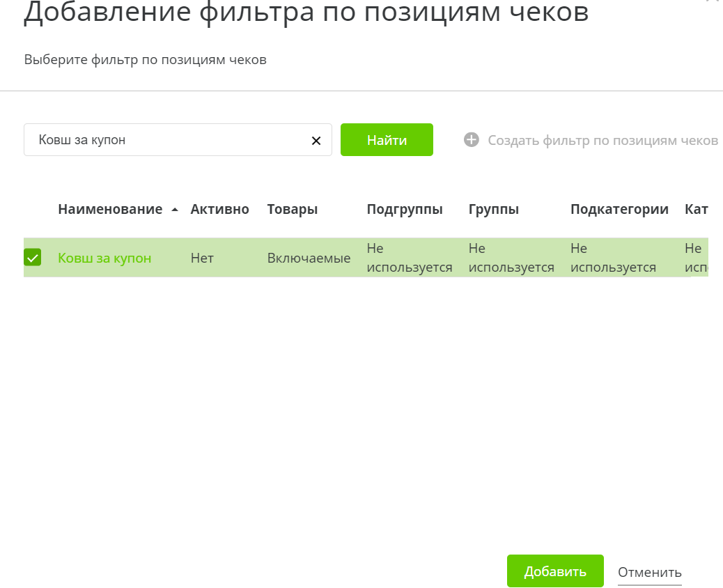
Task: Toggle selection of the highlighted filter row
Action: (x=33, y=257)
